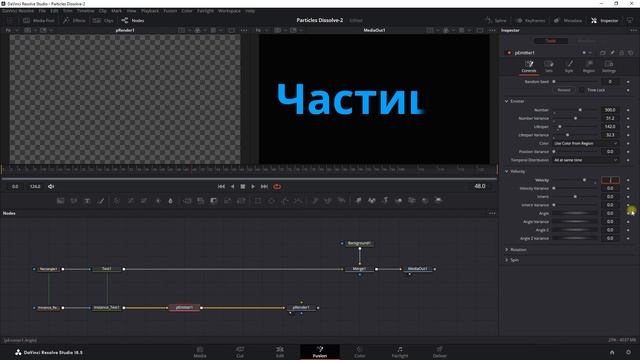640x360 pixels.
Task: Toggle the Media Pool panel
Action: pyautogui.click(x=39, y=20)
